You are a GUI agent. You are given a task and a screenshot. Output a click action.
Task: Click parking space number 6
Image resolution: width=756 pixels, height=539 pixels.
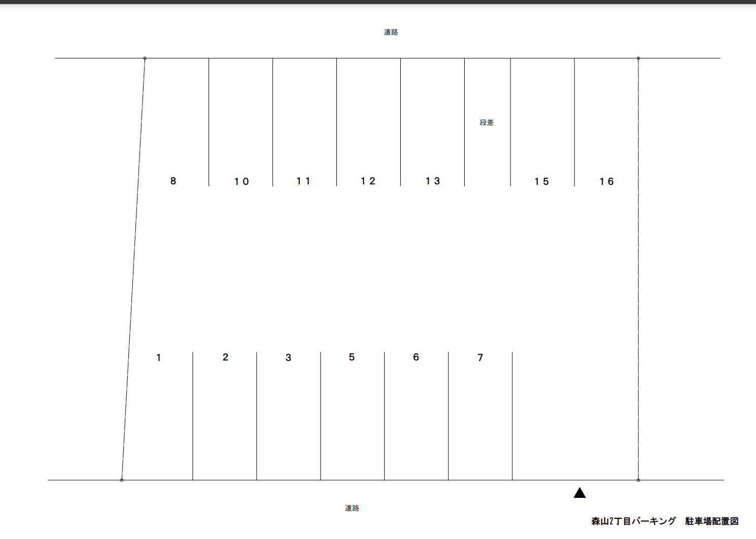point(416,357)
